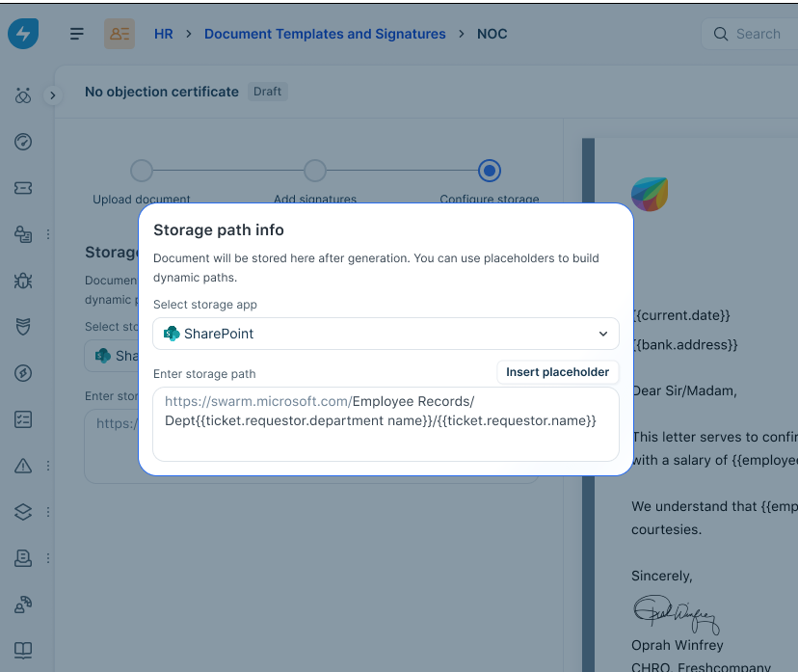The image size is (798, 672).
Task: Go to HR breadcrumb
Action: pyautogui.click(x=164, y=34)
